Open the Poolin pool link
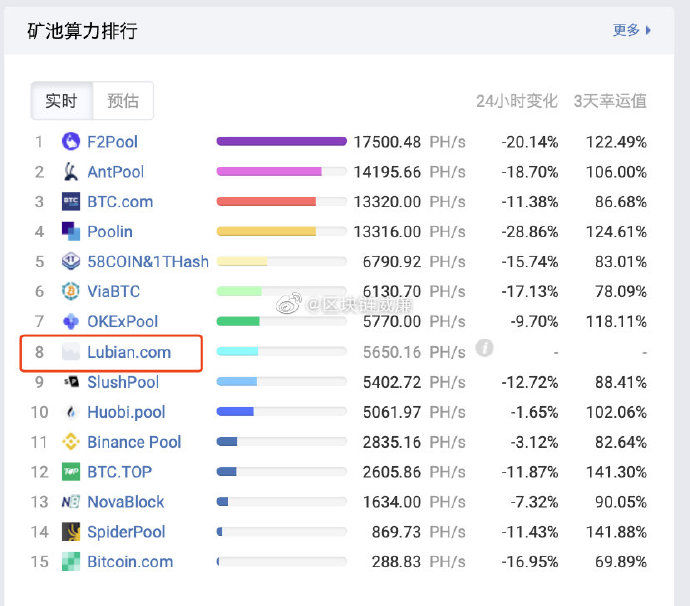The width and height of the screenshot is (690, 606). pyautogui.click(x=110, y=231)
